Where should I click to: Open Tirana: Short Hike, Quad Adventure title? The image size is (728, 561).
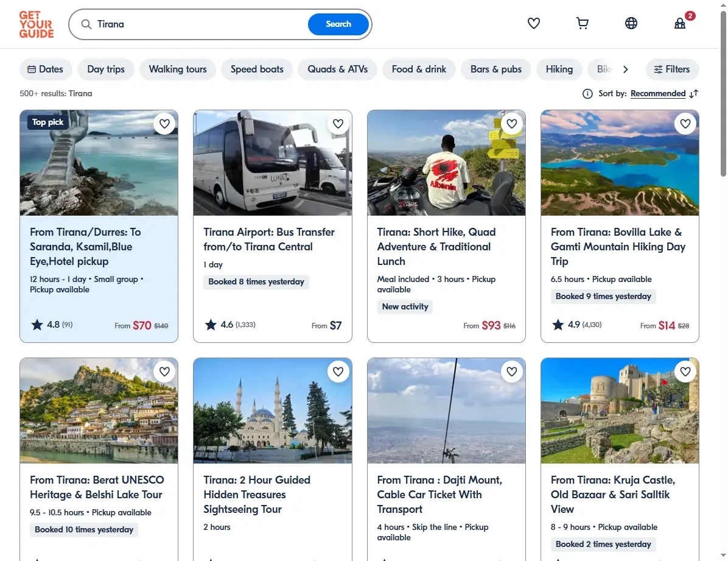coord(436,246)
